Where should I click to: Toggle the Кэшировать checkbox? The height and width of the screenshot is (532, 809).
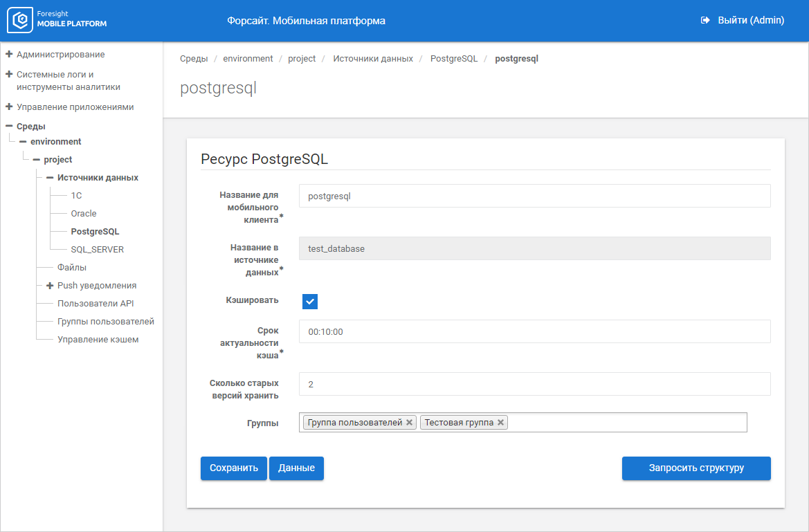(310, 302)
